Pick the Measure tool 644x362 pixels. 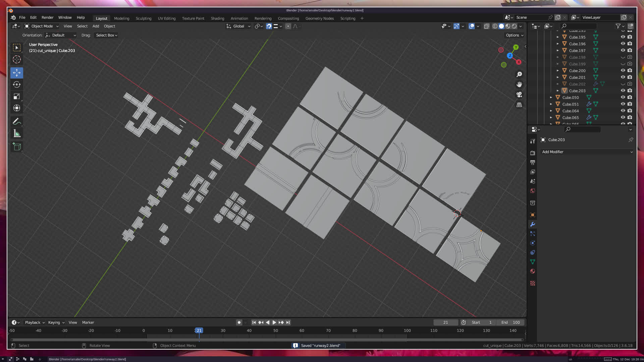click(x=17, y=134)
